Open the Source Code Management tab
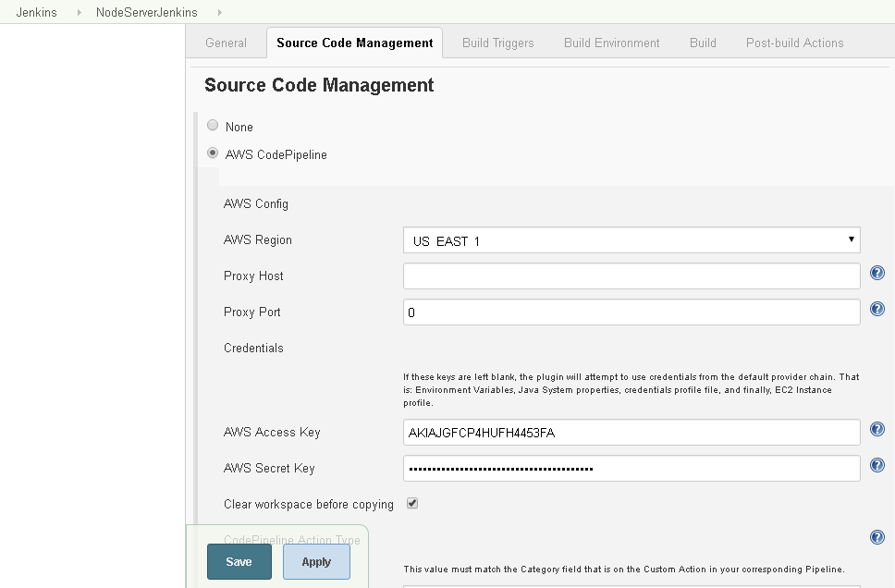 354,43
